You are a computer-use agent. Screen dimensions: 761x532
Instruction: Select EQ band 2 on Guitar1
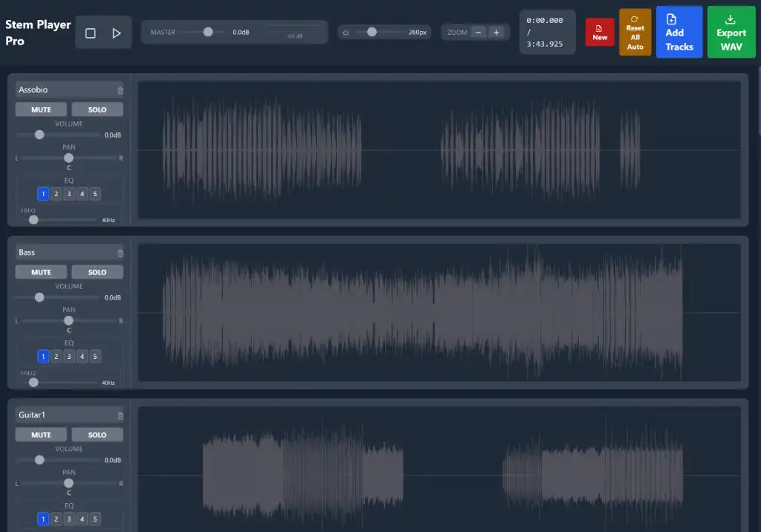click(x=56, y=519)
